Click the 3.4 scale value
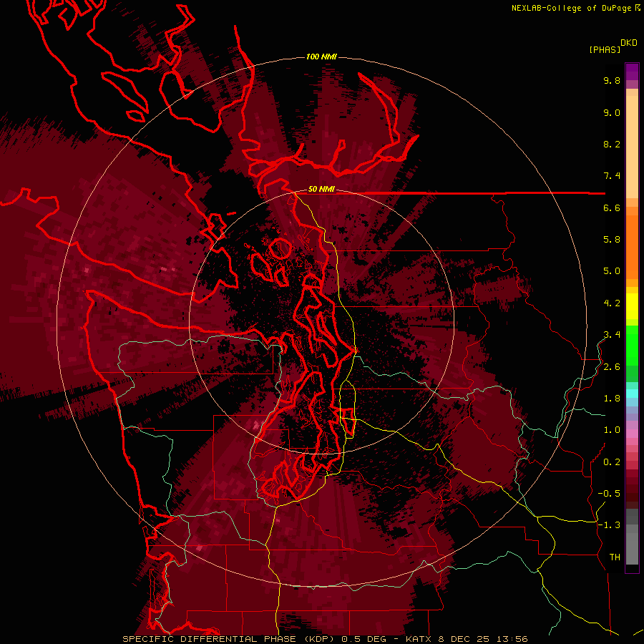The height and width of the screenshot is (644, 644). [612, 335]
